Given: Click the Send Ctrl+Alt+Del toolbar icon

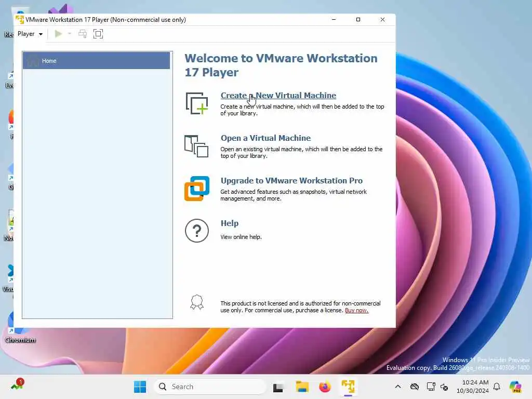Looking at the screenshot, I should 83,34.
